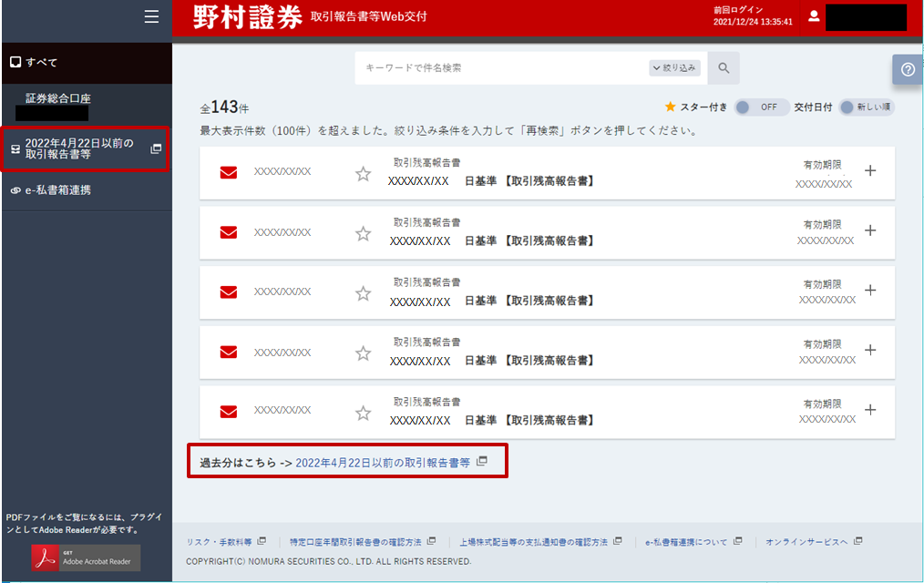Star the fourth 取引残高報告書 row
The height and width of the screenshot is (583, 924).
click(x=363, y=353)
